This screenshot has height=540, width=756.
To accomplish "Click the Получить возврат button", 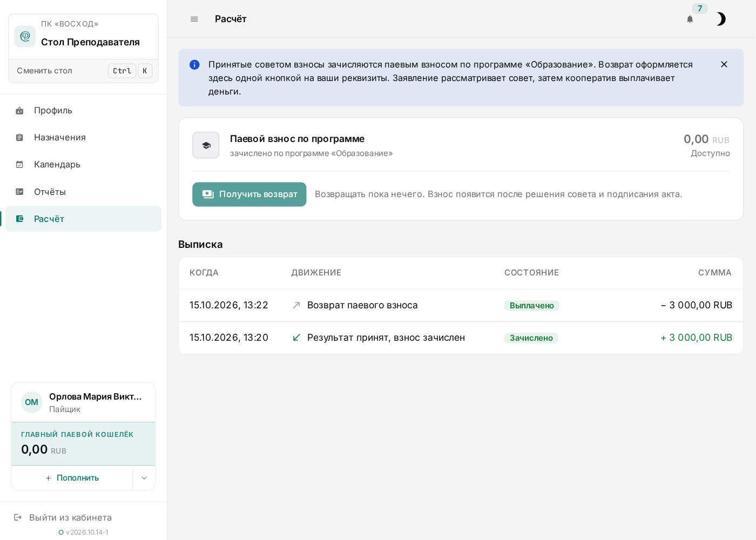I will (249, 194).
